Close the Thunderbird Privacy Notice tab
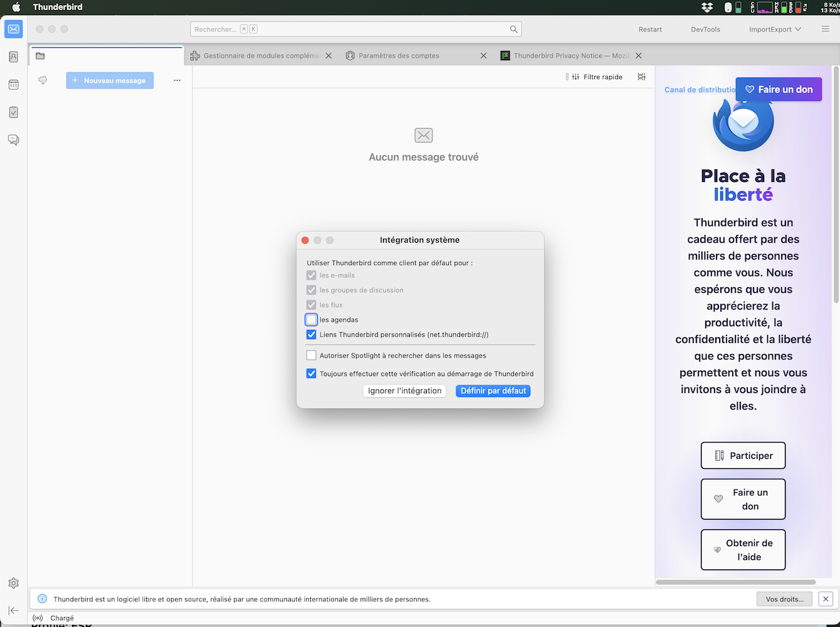The width and height of the screenshot is (840, 627). click(x=639, y=56)
